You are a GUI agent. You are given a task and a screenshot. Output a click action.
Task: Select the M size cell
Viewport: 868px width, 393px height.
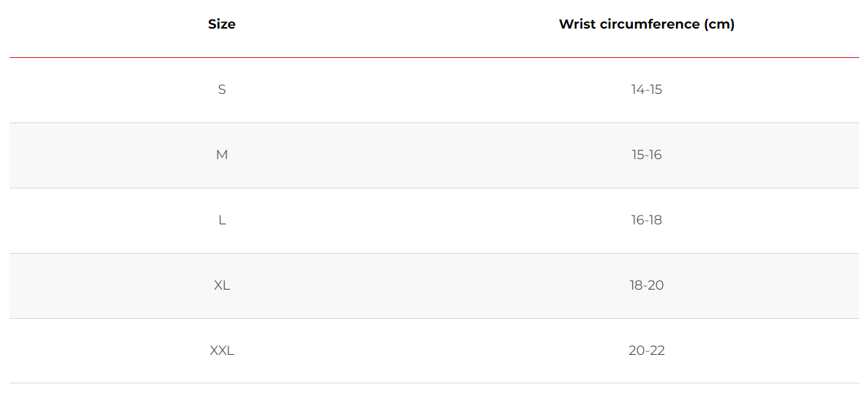click(221, 155)
